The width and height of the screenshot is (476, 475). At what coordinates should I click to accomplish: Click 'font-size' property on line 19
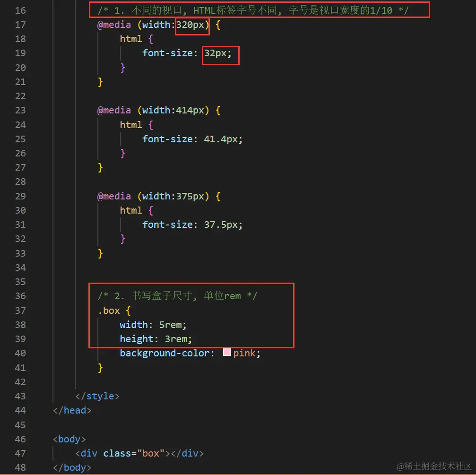(168, 53)
